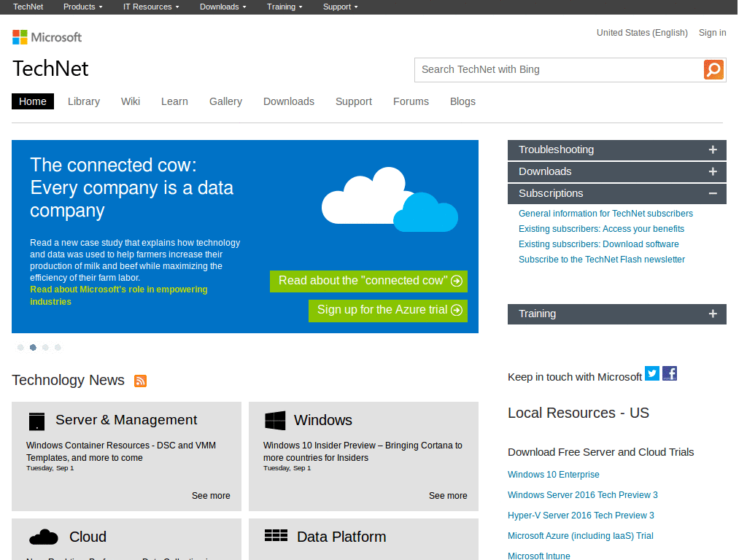Open the Downloads tab in main navigation
Viewport: 747px width, 560px height.
click(x=289, y=101)
